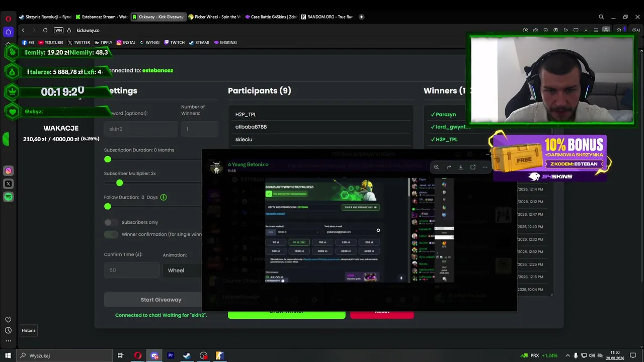Open History from the Opera sidebar clock icon
This screenshot has width=644, height=362.
pyautogui.click(x=8, y=330)
